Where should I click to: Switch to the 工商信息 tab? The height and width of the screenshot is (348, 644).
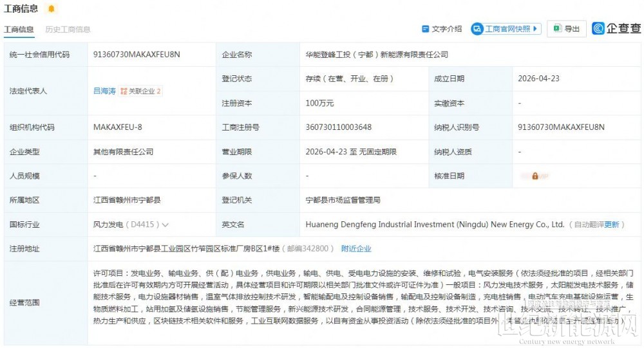coord(19,30)
